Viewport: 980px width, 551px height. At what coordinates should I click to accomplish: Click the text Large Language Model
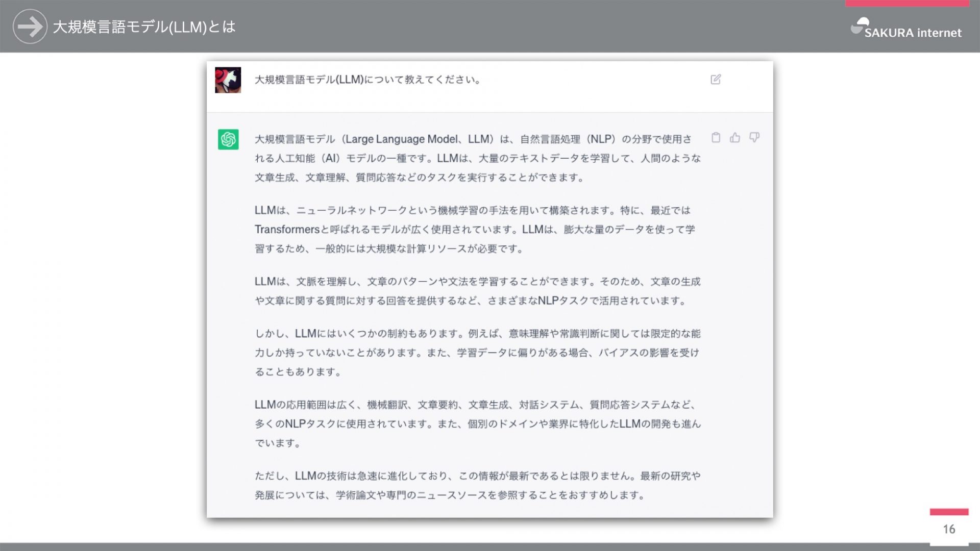pos(402,139)
